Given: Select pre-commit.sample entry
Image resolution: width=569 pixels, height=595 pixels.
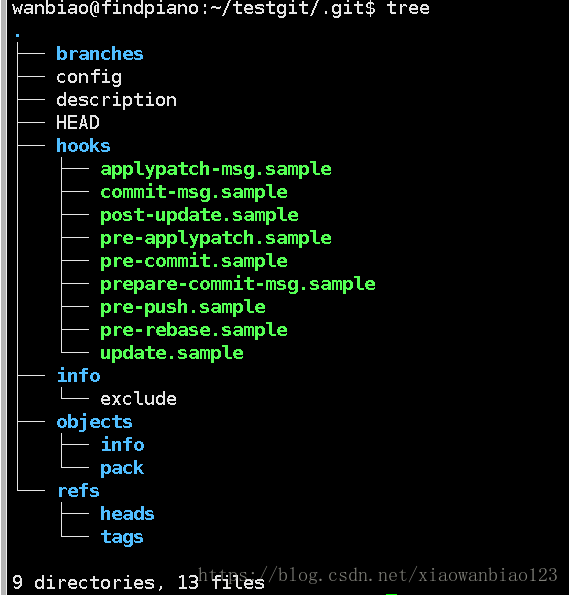Looking at the screenshot, I should 194,261.
